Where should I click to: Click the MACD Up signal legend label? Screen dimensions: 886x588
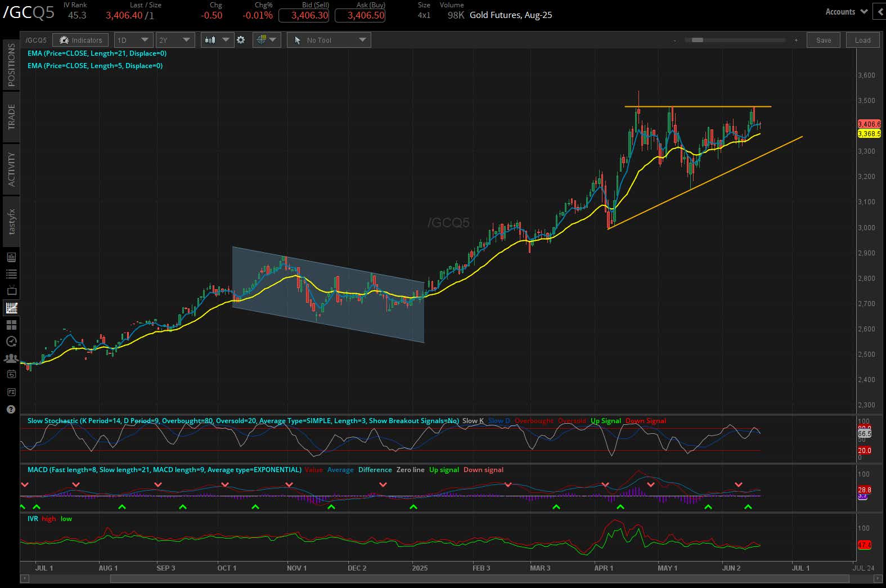[444, 470]
